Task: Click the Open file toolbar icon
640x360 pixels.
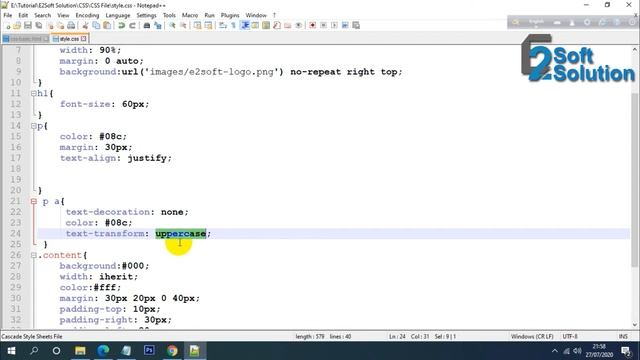Action: click(17, 25)
